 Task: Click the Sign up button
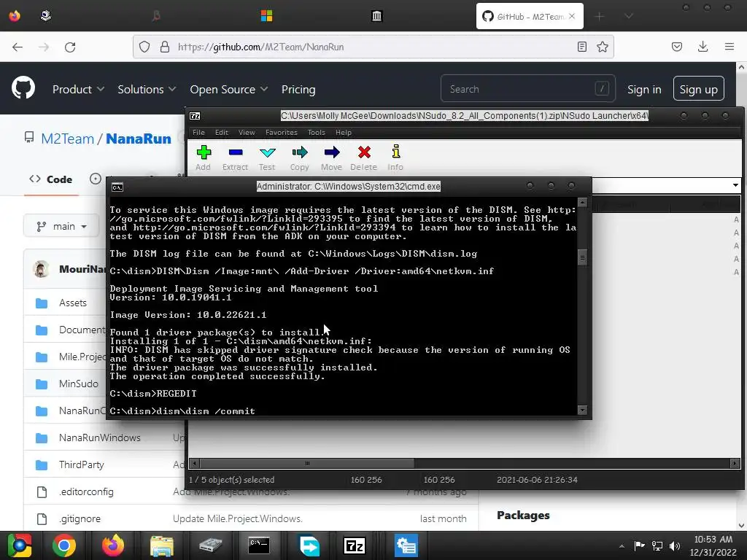tap(698, 88)
